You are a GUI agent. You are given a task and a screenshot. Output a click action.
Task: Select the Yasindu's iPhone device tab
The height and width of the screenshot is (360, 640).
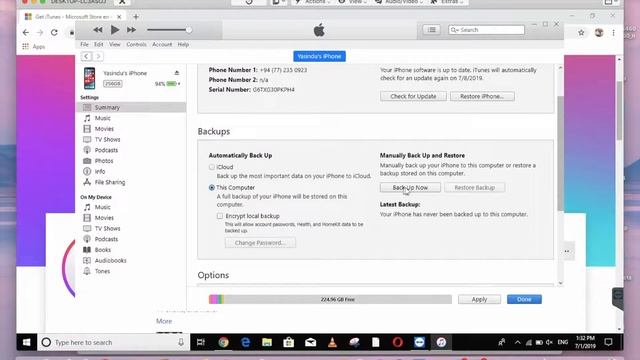click(x=319, y=56)
